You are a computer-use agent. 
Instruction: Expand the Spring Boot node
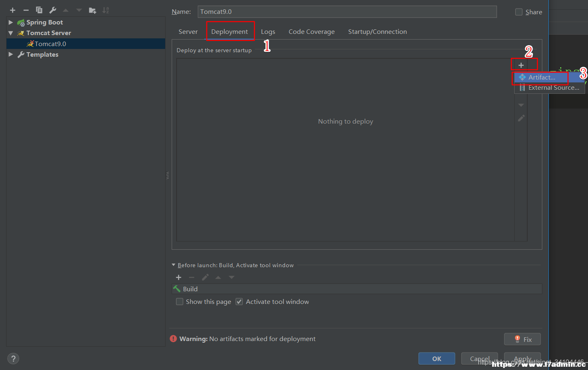[x=11, y=22]
